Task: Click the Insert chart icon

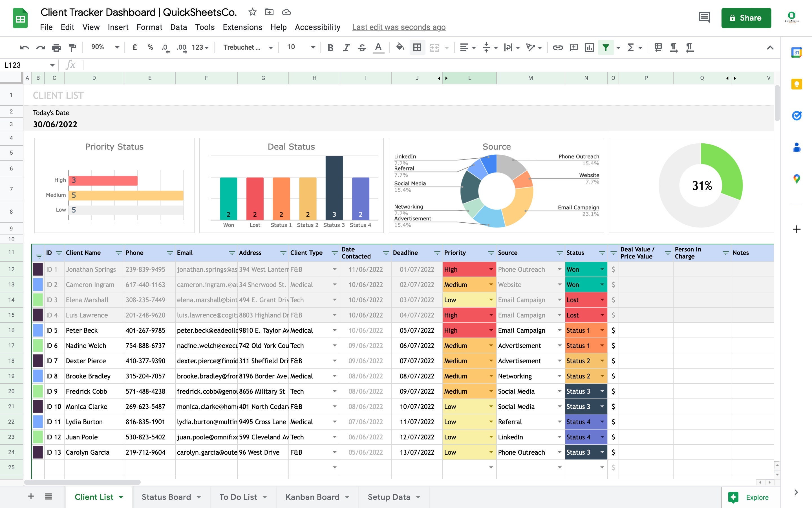Action: 589,48
